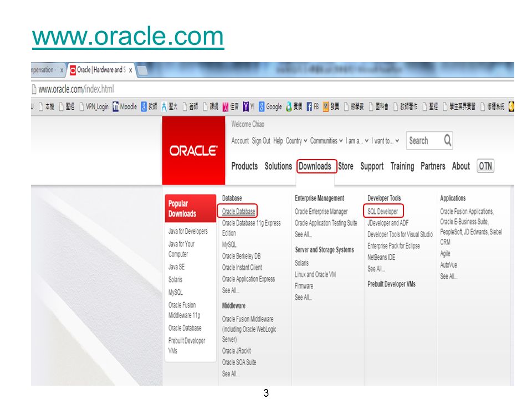The width and height of the screenshot is (532, 399).
Task: Expand the 'I am a...' dropdown
Action: click(x=357, y=141)
